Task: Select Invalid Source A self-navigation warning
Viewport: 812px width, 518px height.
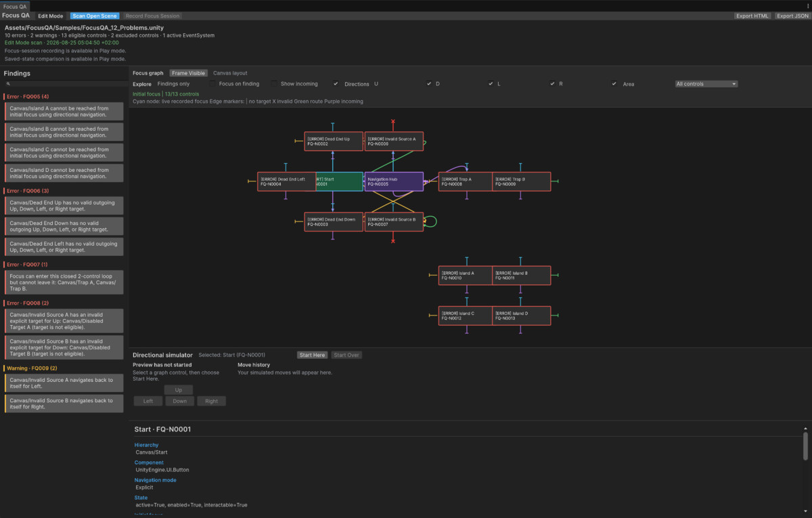Action: tap(64, 383)
